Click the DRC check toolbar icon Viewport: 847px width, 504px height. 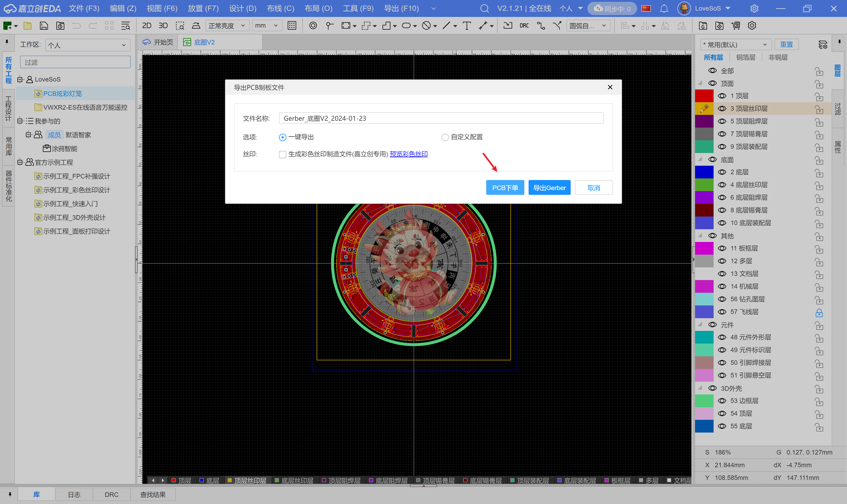click(x=524, y=25)
